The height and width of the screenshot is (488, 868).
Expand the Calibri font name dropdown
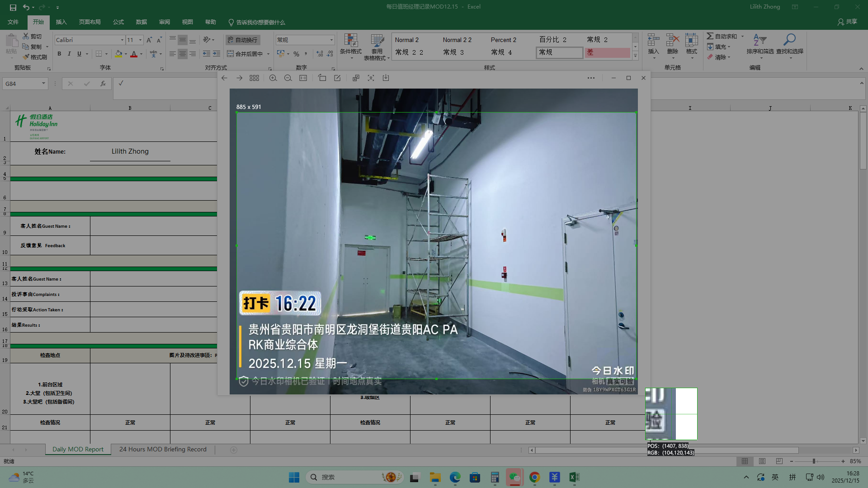click(x=122, y=40)
